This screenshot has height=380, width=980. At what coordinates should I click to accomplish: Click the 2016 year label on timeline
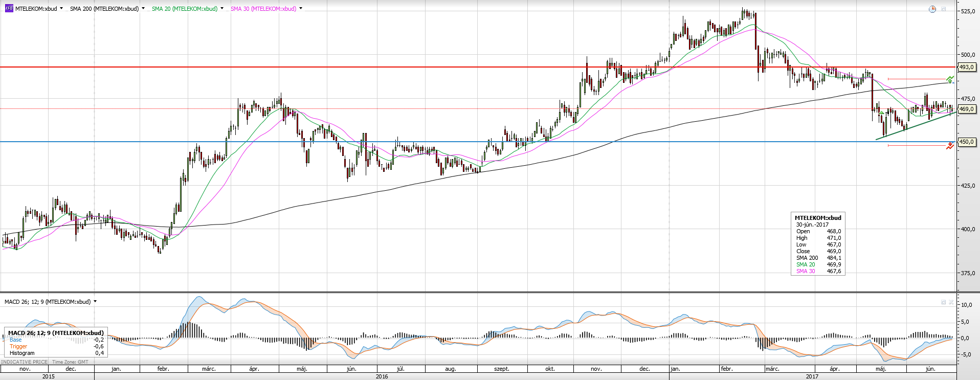(x=382, y=376)
